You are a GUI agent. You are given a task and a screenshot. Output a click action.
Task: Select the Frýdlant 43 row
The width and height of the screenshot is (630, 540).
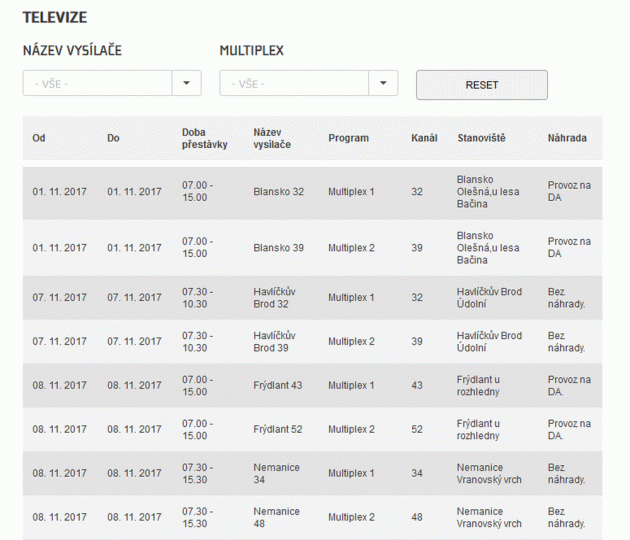(313, 386)
